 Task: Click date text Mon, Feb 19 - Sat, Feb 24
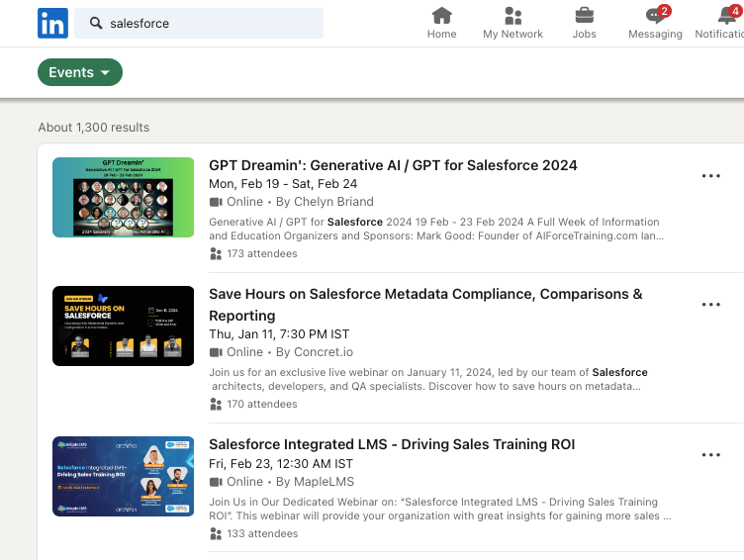[x=283, y=184]
